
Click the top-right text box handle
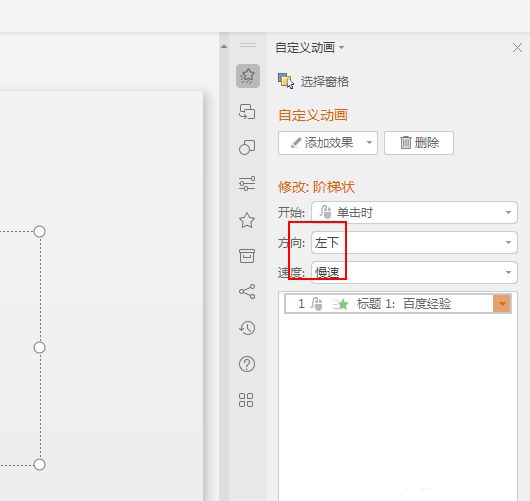[40, 232]
